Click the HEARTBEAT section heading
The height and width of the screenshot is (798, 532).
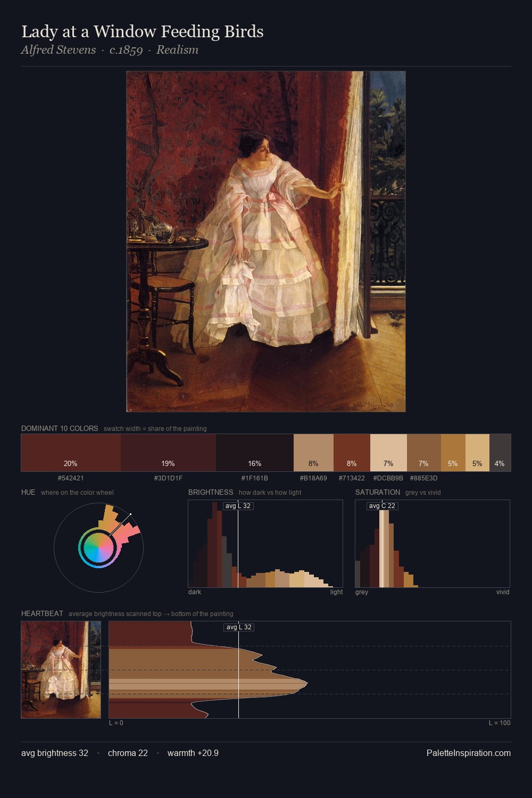pyautogui.click(x=42, y=613)
